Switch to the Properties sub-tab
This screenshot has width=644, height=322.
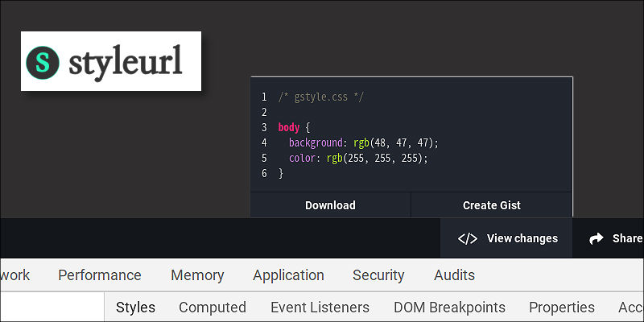[x=561, y=308]
